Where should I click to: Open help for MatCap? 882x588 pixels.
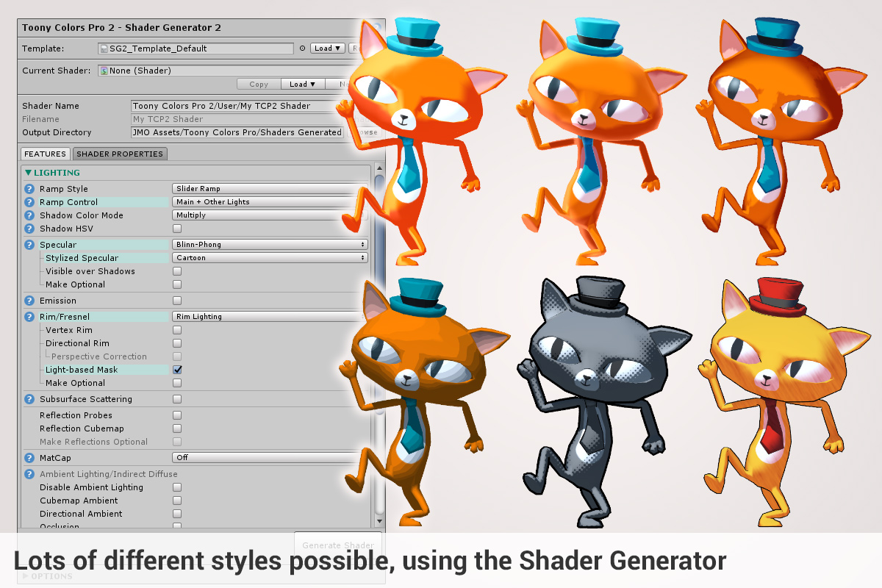click(x=29, y=458)
